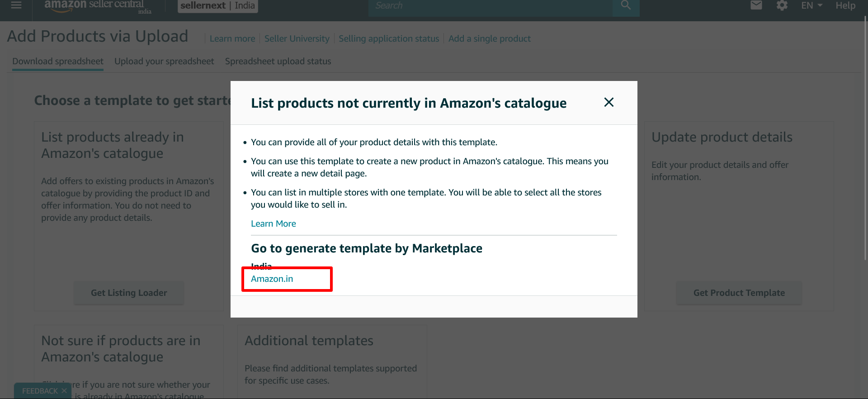Image resolution: width=868 pixels, height=399 pixels.
Task: Click the search magnifier icon
Action: tap(626, 6)
